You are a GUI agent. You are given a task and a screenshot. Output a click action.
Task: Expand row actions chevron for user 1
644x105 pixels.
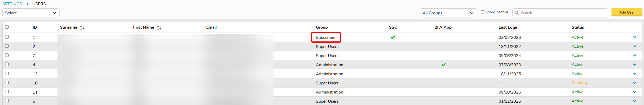tap(634, 37)
